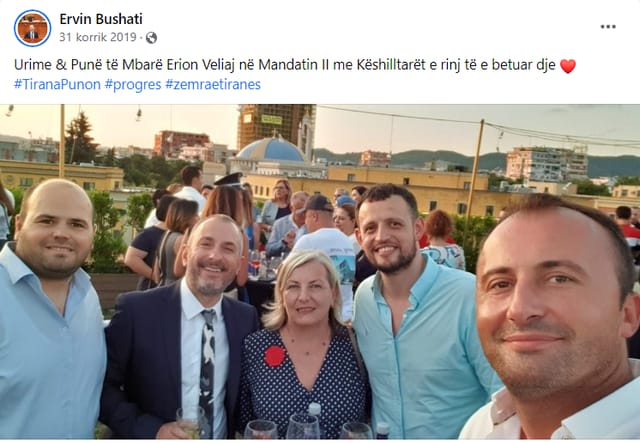Open Ervin Bushati's profile picture avatar

pyautogui.click(x=32, y=28)
